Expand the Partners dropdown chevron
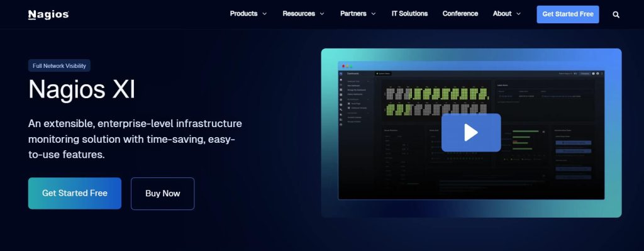Viewport: 644px width, 251px height. tap(374, 14)
